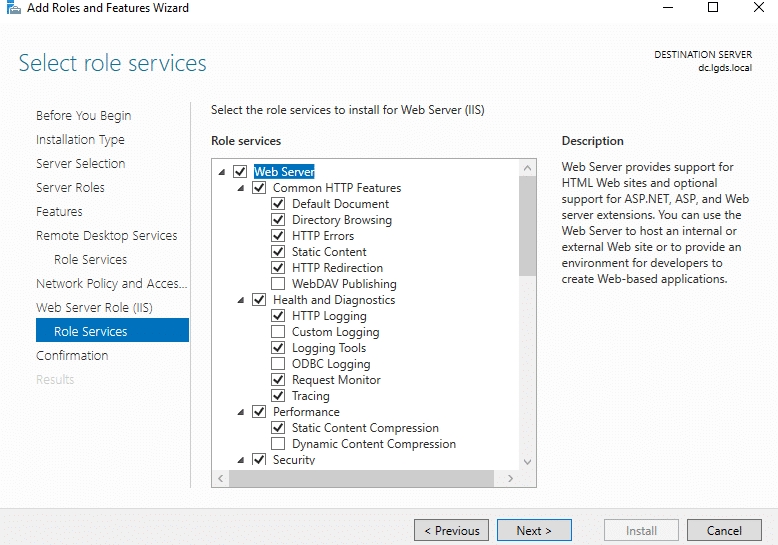Close the Add Roles and Features Wizard
The width and height of the screenshot is (778, 545).
757,8
